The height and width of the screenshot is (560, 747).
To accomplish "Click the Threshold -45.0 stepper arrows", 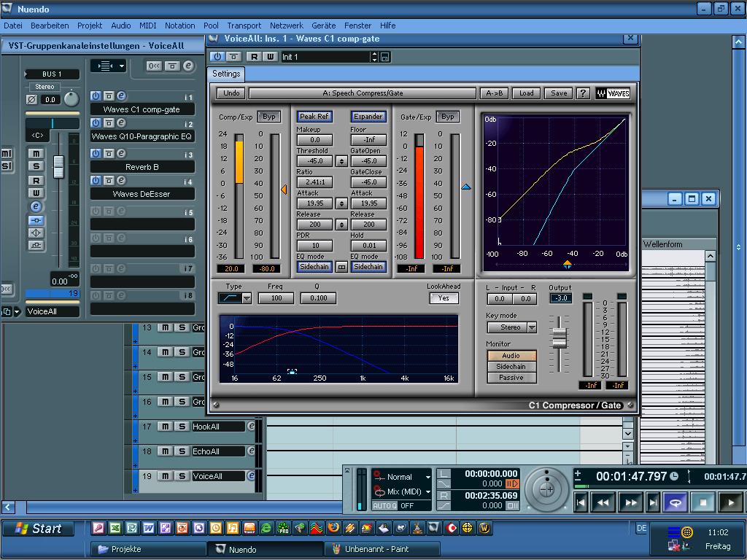I will click(341, 161).
